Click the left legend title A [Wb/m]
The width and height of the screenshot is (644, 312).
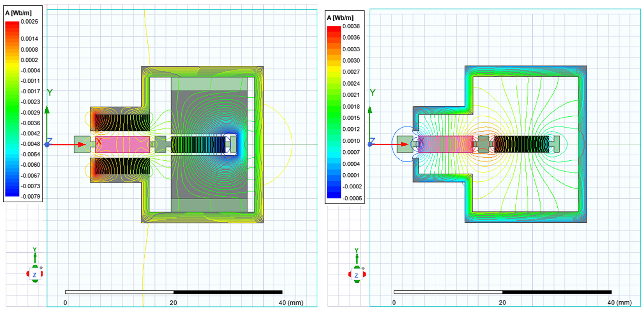pos(19,13)
